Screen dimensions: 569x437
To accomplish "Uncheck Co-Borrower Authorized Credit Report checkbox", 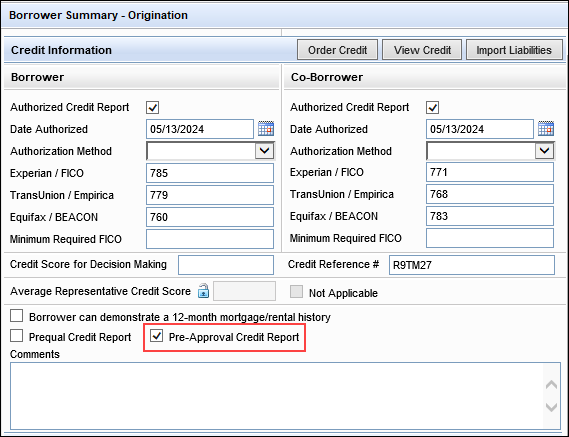I will point(432,107).
